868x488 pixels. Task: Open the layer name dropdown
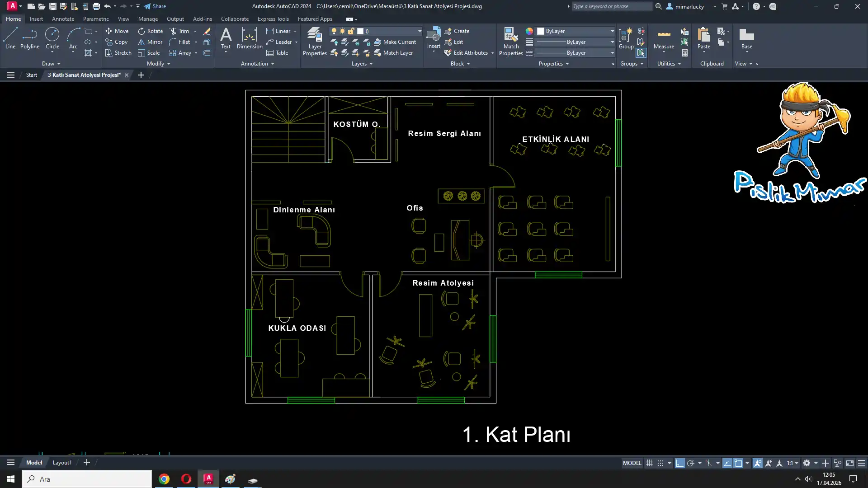coord(419,31)
